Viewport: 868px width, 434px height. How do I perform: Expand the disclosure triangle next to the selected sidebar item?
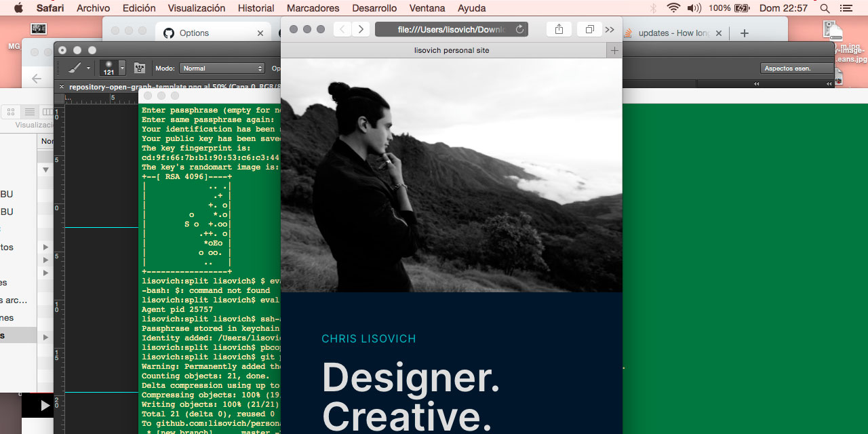click(x=45, y=336)
